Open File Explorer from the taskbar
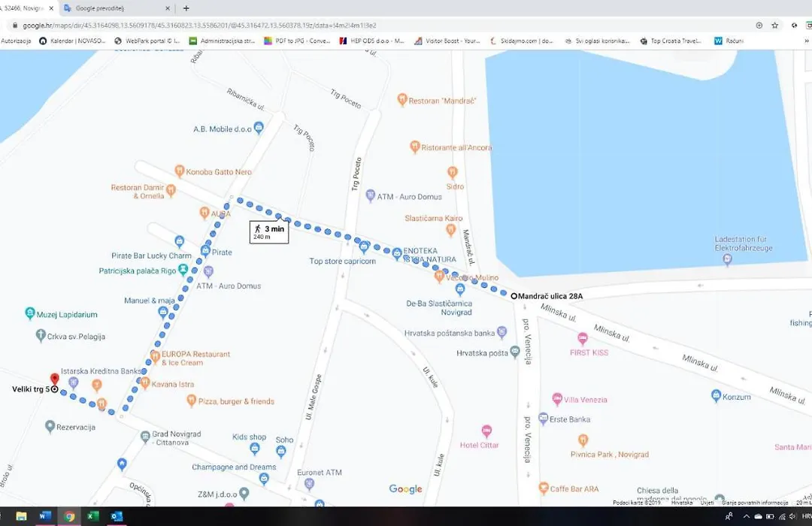 coord(21,516)
